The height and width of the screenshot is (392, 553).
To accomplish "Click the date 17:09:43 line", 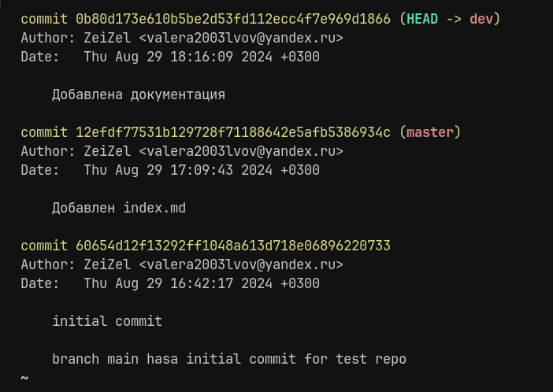I will point(170,170).
